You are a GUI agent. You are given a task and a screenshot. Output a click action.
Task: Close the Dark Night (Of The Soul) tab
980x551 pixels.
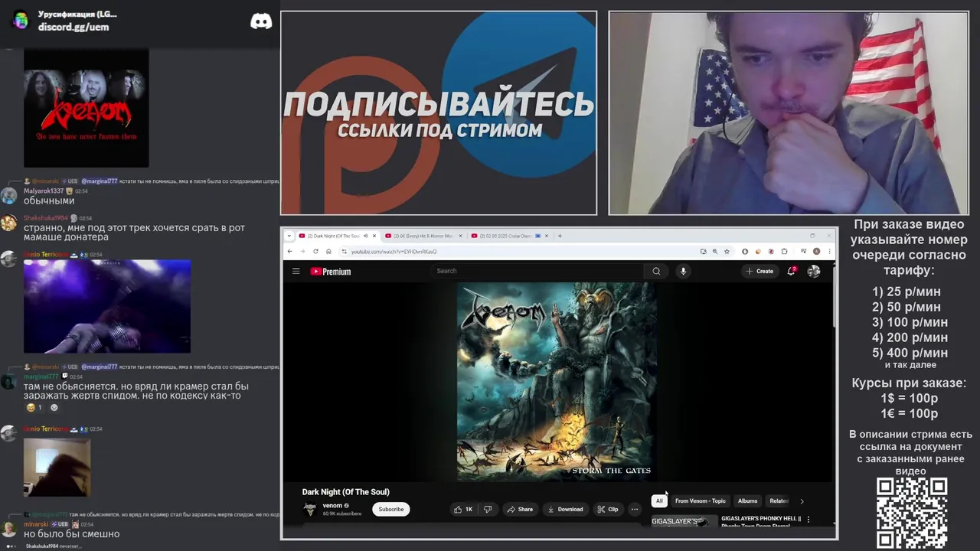[374, 236]
